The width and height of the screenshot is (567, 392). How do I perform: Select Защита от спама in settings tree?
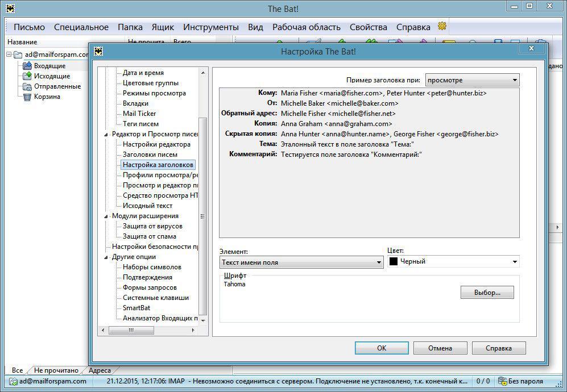coord(150,236)
